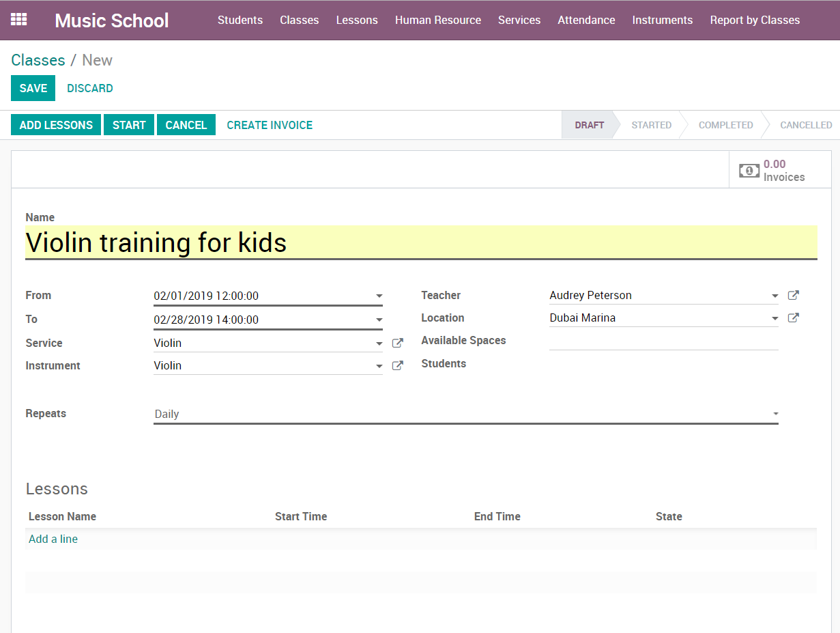Open external link for Teacher Audrey Peterson
The image size is (840, 633).
pos(793,296)
